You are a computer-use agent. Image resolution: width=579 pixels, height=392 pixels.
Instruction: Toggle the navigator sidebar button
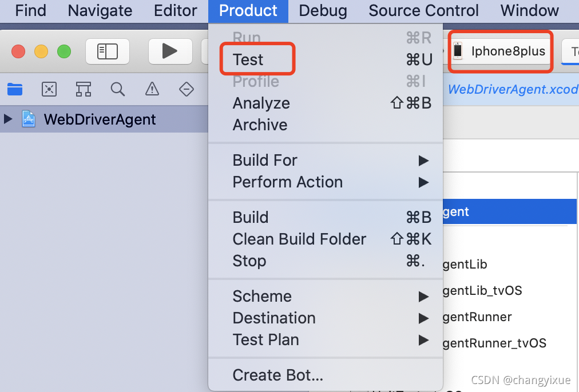(108, 51)
